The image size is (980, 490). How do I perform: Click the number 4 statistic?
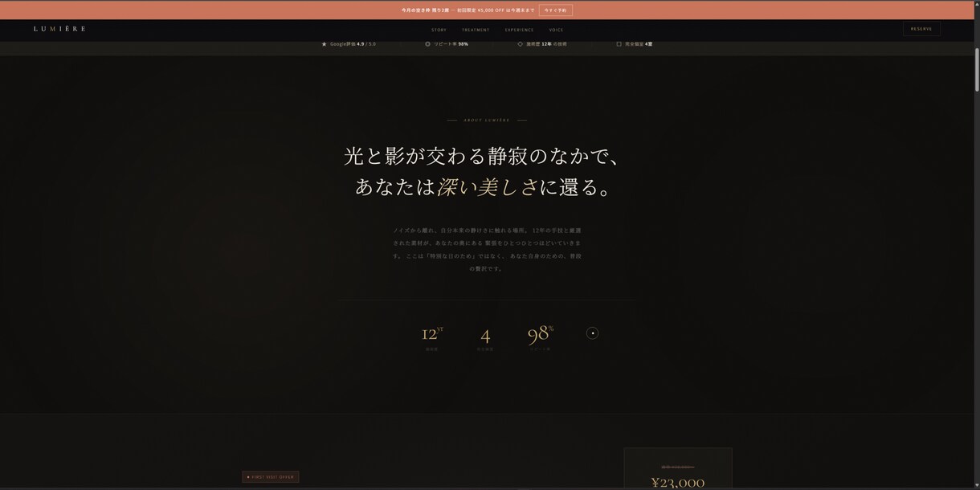(485, 337)
